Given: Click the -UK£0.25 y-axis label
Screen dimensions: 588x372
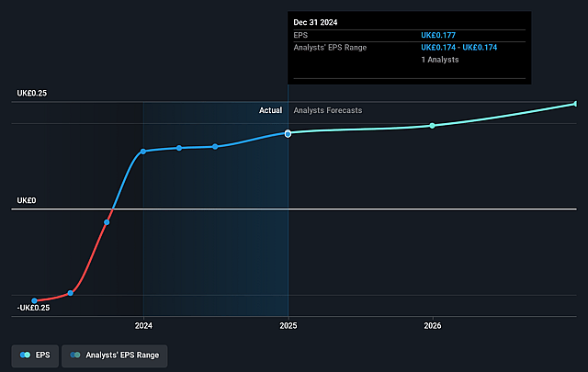Looking at the screenshot, I should [x=33, y=308].
